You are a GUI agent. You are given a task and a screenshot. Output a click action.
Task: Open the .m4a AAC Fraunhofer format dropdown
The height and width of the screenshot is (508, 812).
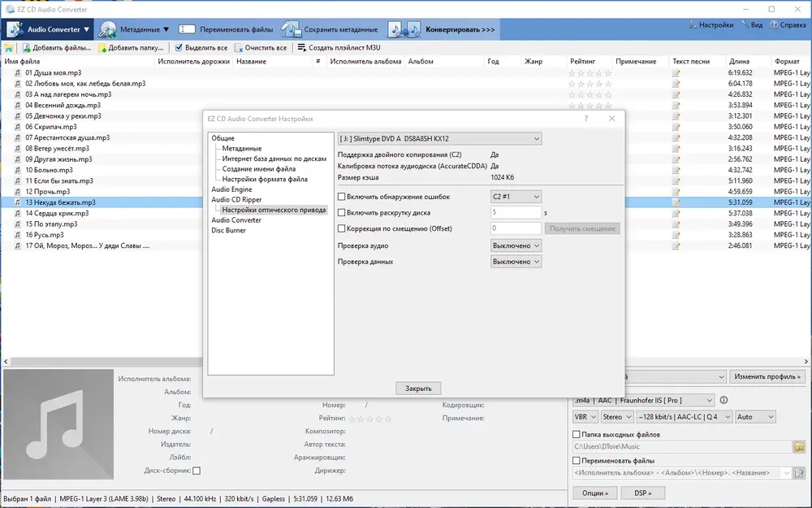[x=643, y=401]
